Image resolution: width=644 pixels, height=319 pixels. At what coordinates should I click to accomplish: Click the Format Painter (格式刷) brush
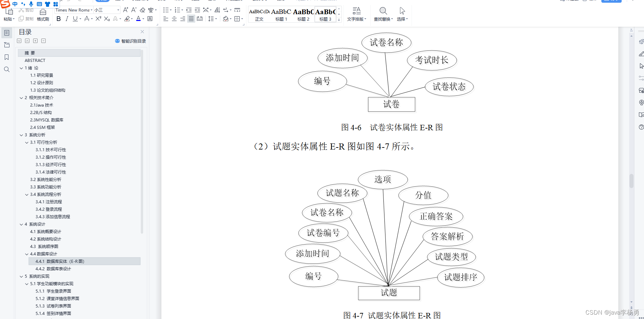click(x=43, y=15)
